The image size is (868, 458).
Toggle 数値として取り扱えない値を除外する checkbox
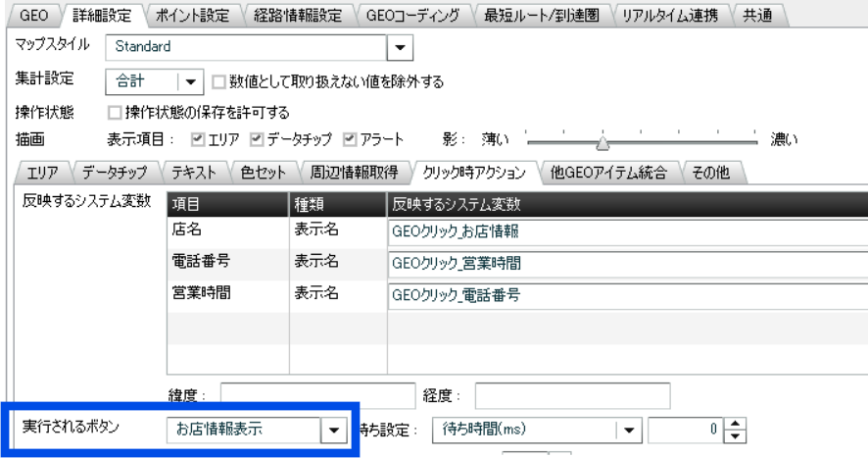click(x=219, y=82)
